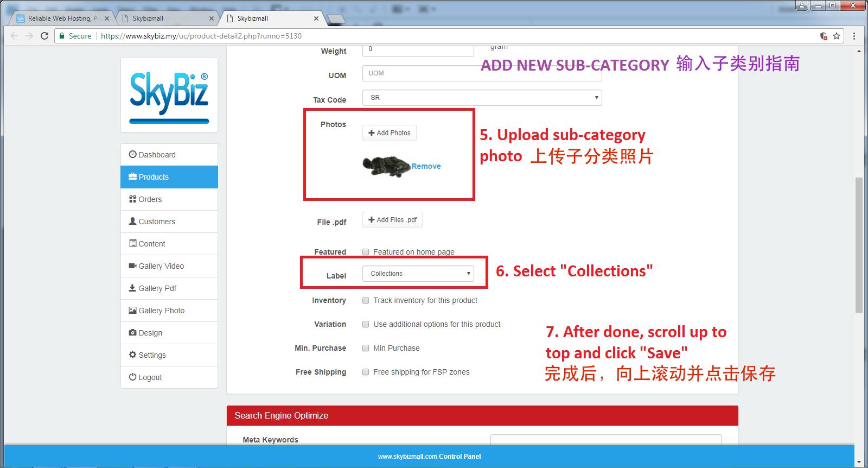Open the Tax Code SR dropdown
This screenshot has height=468, width=868.
[482, 98]
